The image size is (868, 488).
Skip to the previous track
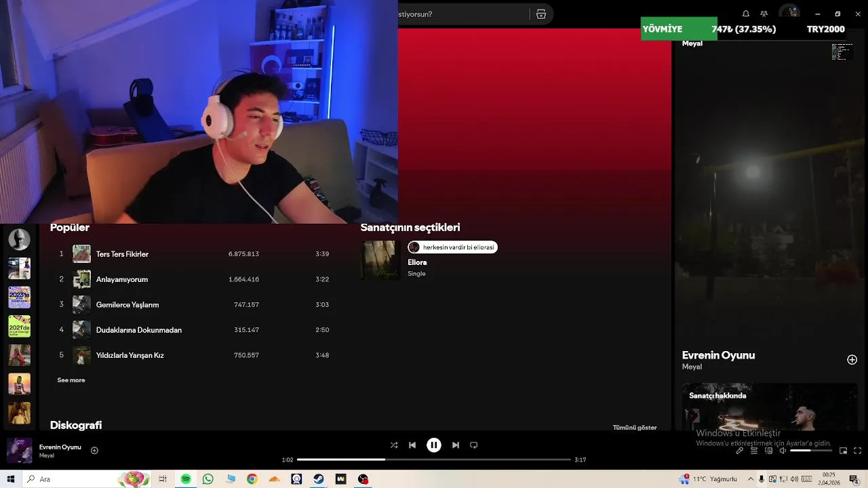412,445
